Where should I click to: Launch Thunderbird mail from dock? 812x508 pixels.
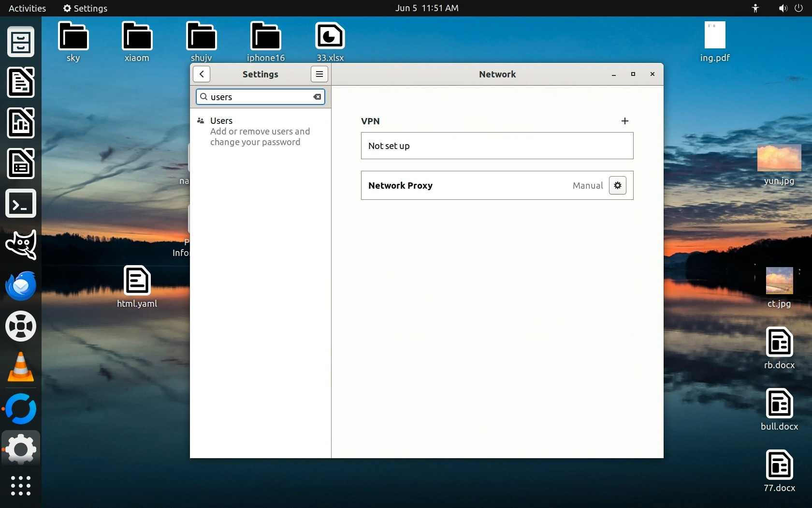click(21, 285)
